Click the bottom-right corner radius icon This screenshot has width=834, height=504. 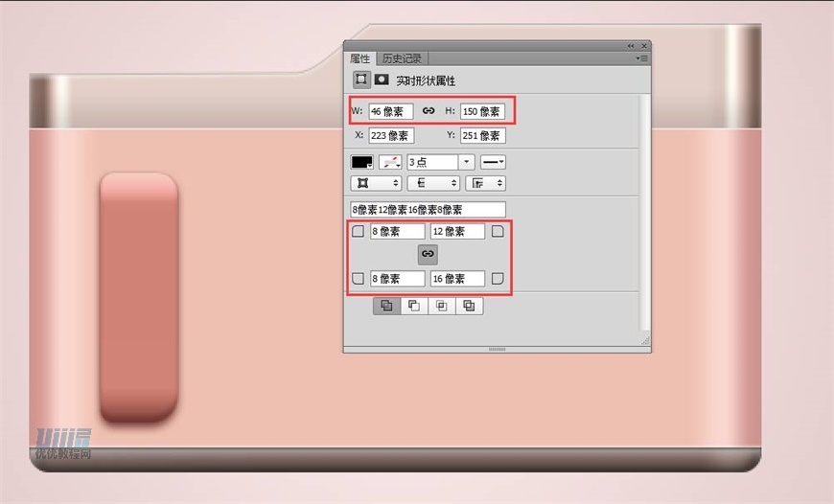(x=498, y=278)
